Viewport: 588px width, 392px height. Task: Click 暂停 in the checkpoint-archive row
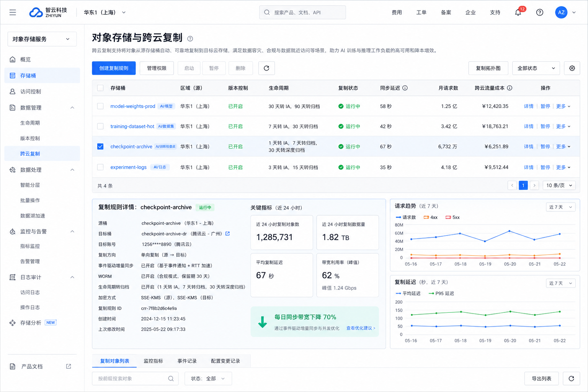(545, 147)
